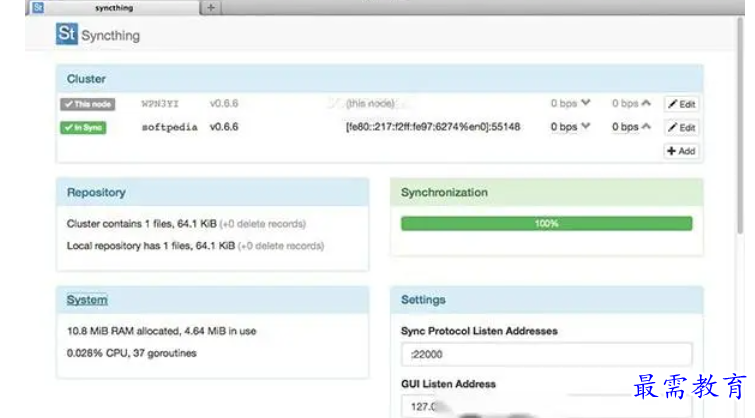755x418 pixels.
Task: Edit the softpedia node entry
Action: 681,128
